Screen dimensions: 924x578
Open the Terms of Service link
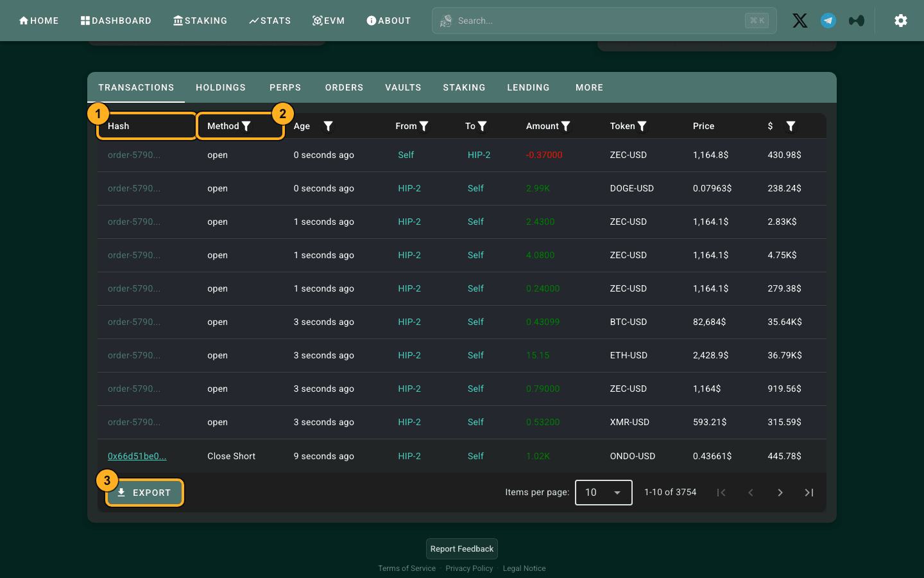tap(407, 568)
